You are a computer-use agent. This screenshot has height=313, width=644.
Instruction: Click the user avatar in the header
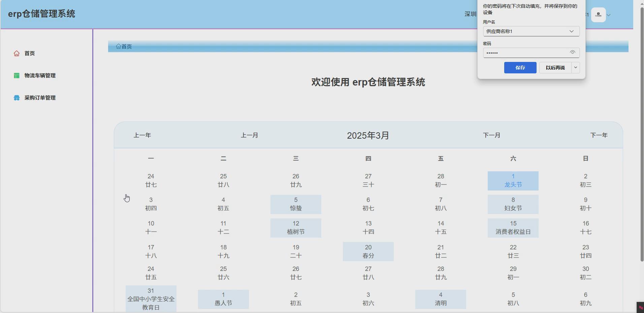pos(599,15)
